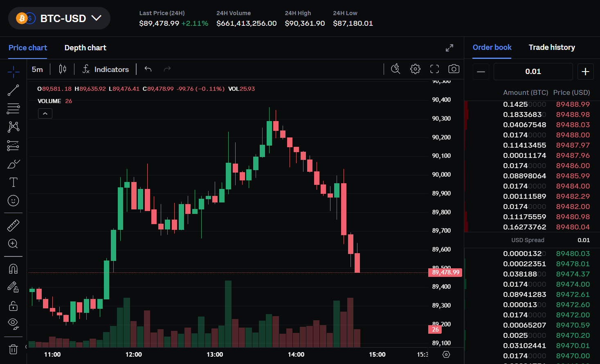Select the crosshair cursor tool
This screenshot has height=364, width=600.
pos(13,72)
